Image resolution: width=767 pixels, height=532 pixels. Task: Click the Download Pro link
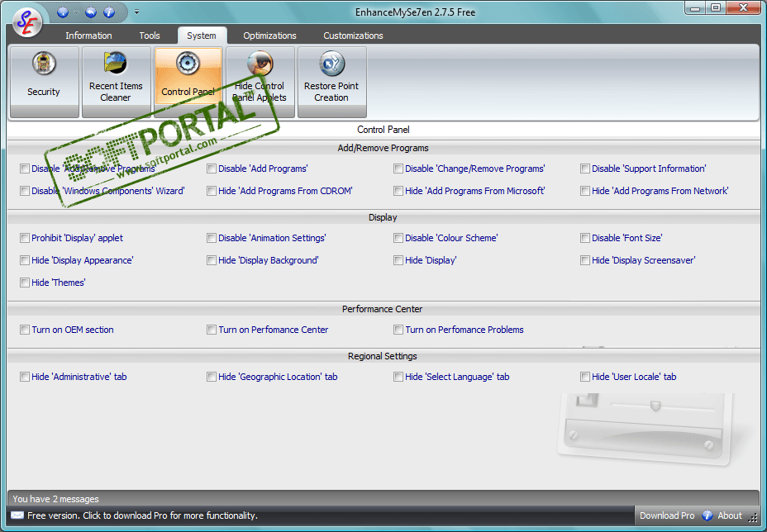tap(667, 515)
